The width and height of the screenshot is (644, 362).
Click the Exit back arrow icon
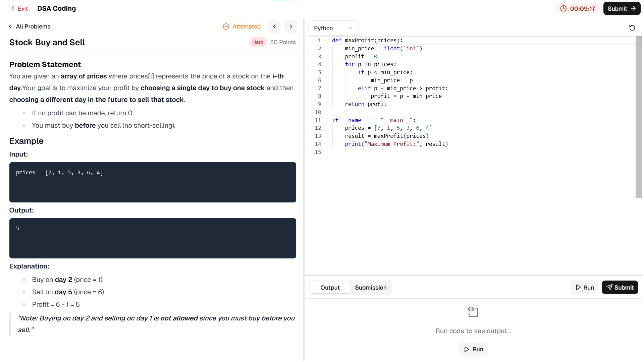(13, 9)
